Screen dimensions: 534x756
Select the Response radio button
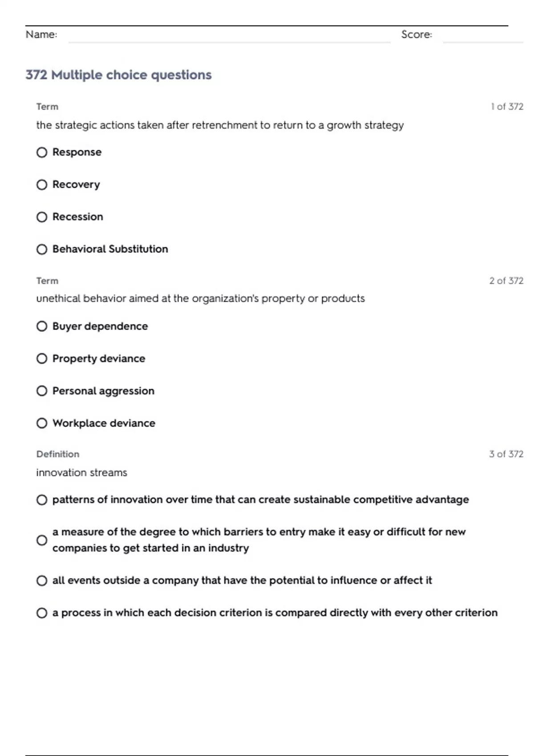(x=42, y=153)
